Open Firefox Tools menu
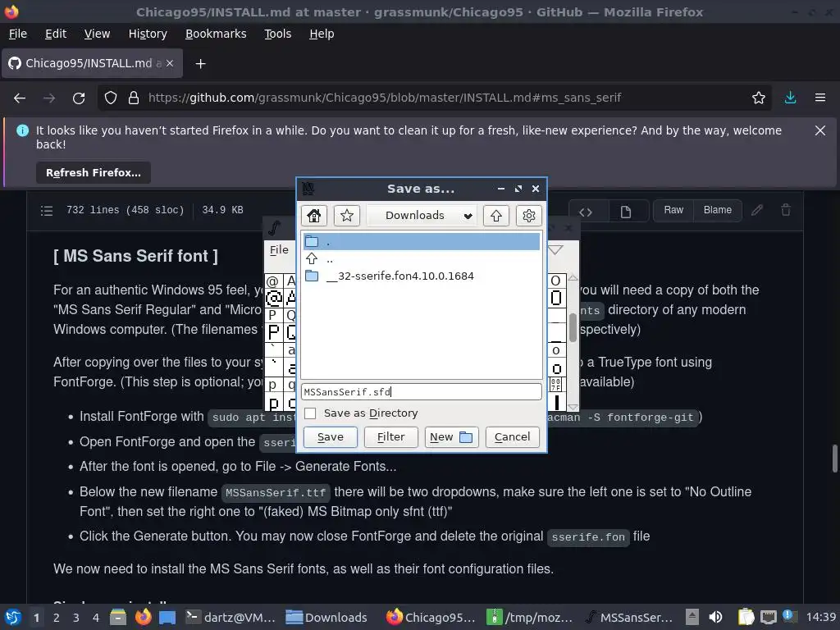Image resolution: width=840 pixels, height=630 pixels. [x=277, y=34]
